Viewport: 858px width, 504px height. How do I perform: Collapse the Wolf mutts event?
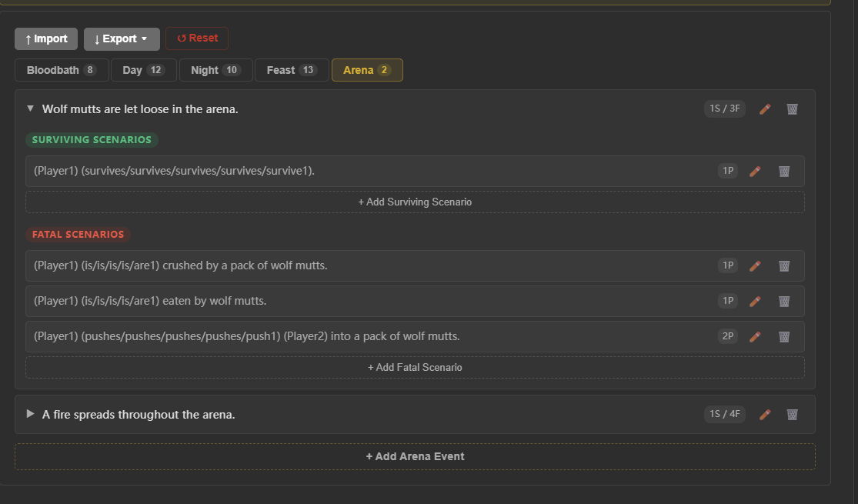31,109
